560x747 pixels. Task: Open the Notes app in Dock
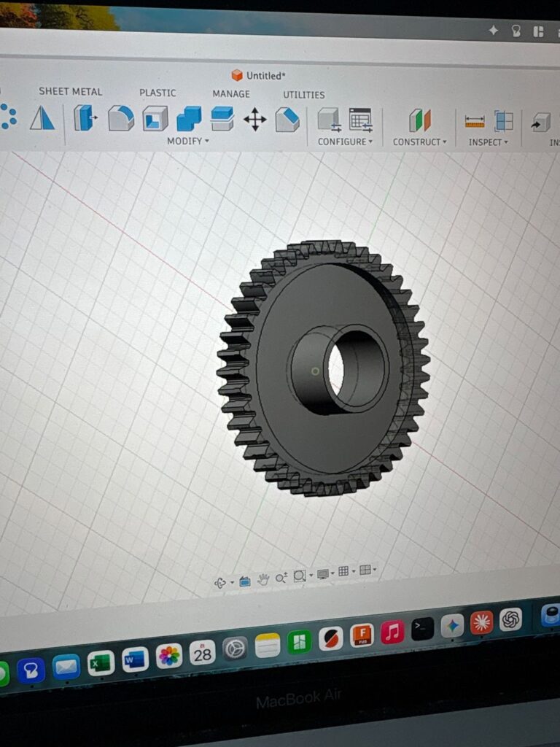[x=267, y=646]
